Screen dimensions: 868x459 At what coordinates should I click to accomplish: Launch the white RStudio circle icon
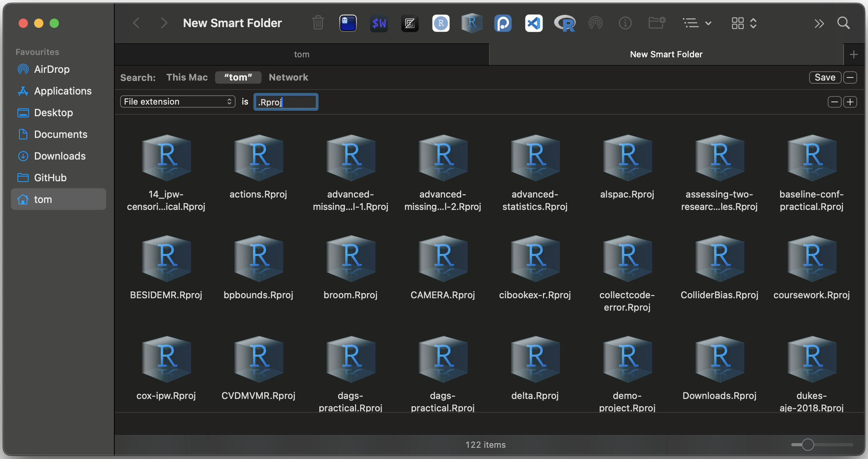click(441, 23)
